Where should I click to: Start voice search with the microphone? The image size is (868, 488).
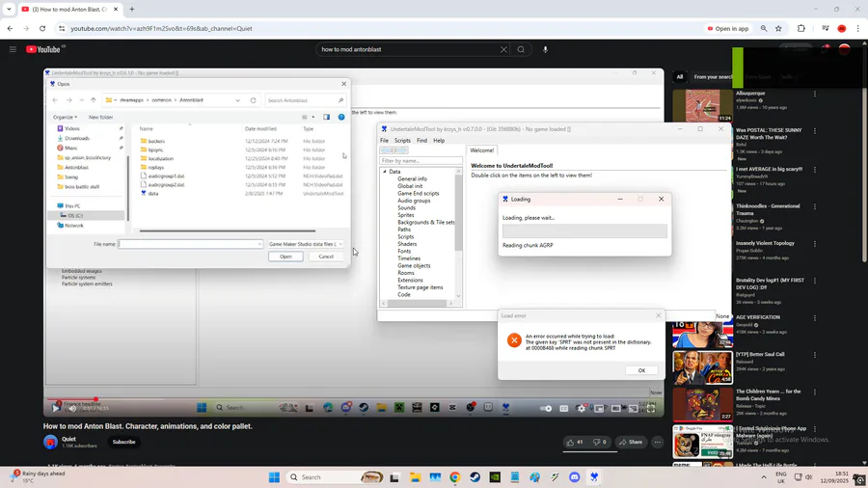545,49
